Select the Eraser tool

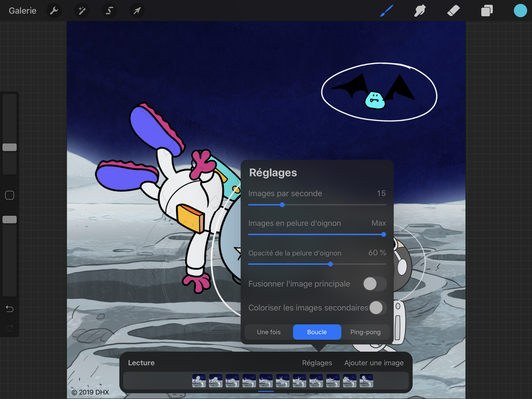tap(454, 10)
